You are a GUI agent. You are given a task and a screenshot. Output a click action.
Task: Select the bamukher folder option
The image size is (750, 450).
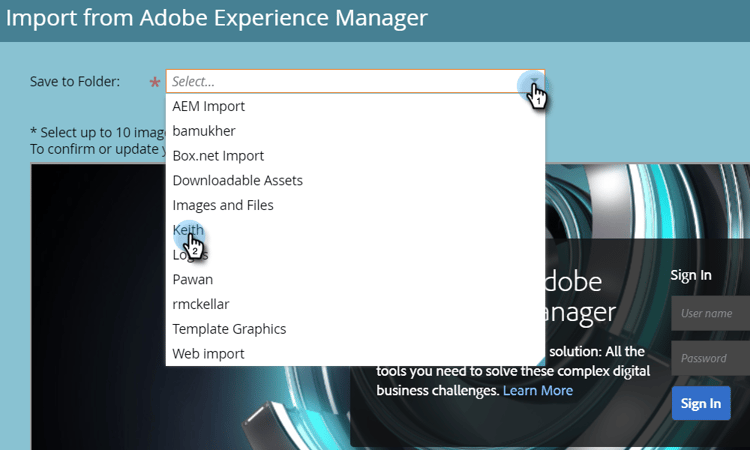[355, 131]
